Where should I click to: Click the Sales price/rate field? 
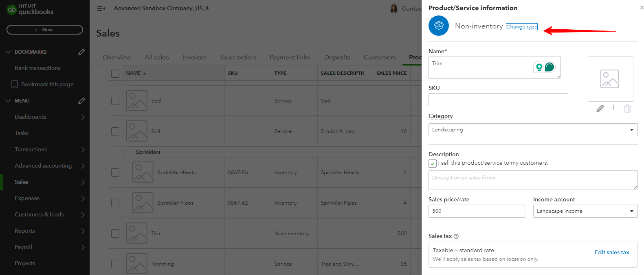coord(476,211)
